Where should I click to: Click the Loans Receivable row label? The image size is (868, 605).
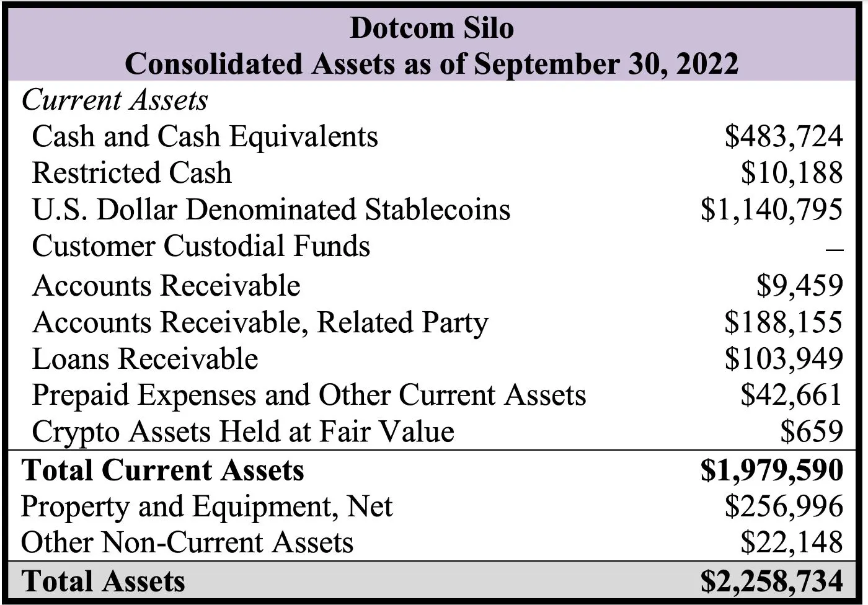(145, 359)
